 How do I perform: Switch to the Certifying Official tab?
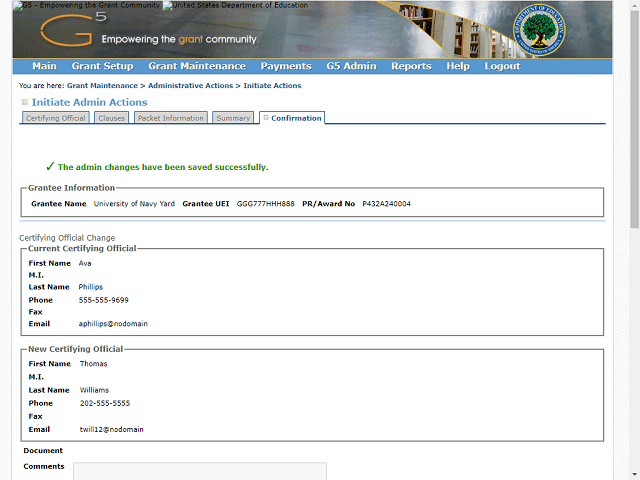(56, 118)
